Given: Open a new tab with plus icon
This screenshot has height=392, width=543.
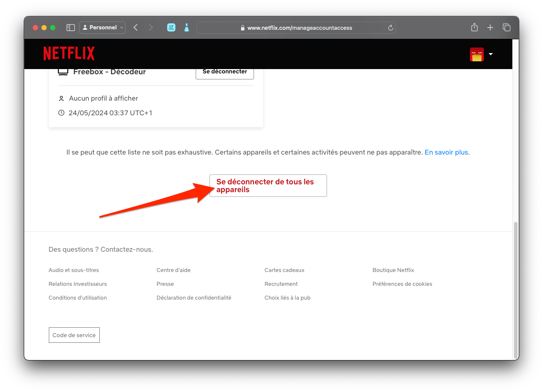Looking at the screenshot, I should (x=490, y=28).
